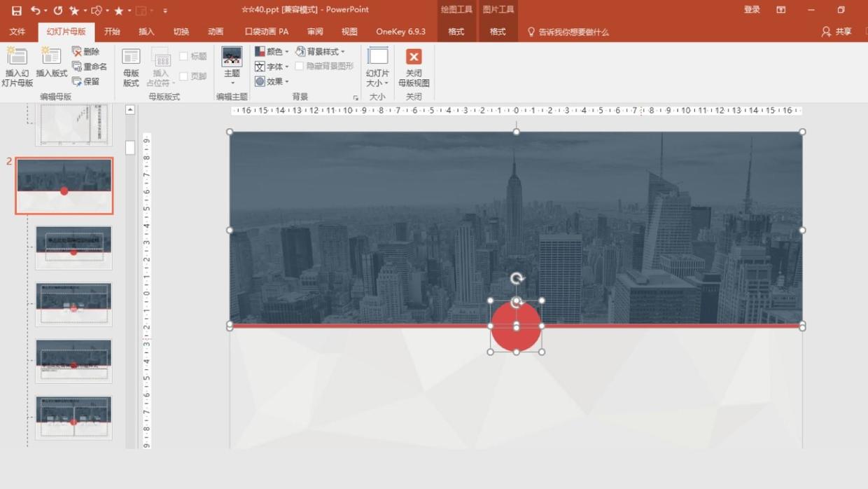The width and height of the screenshot is (868, 489).
Task: Open the Background Styles (背景样式) dropdown
Action: (x=320, y=52)
